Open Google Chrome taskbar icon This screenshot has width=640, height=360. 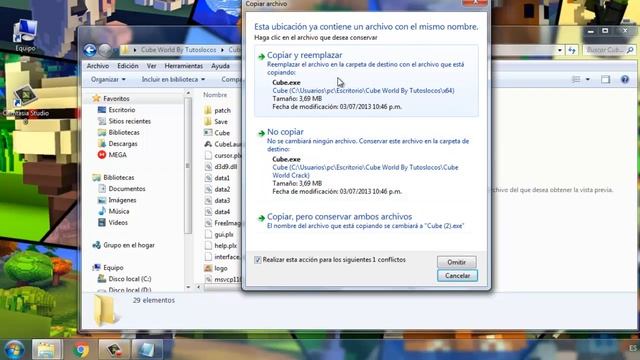[x=81, y=350]
